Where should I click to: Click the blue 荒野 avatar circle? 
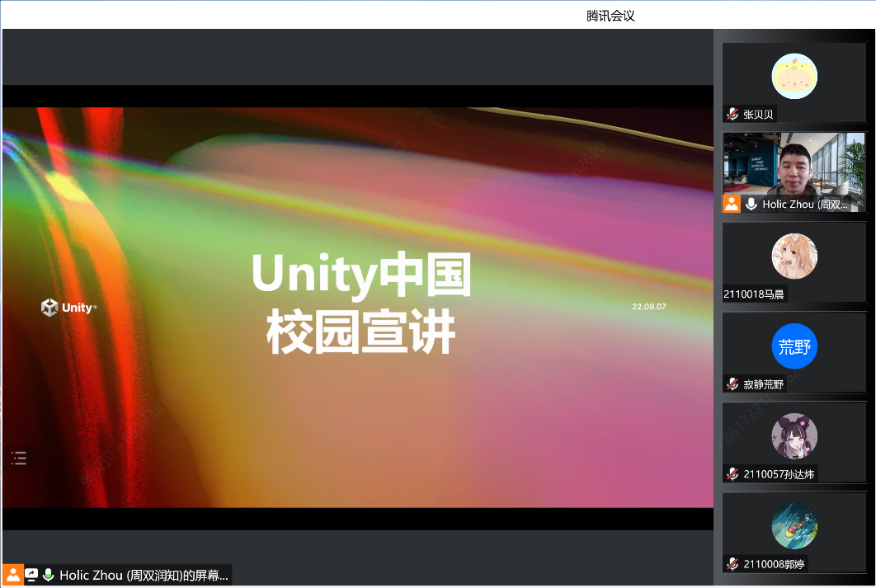coord(794,346)
